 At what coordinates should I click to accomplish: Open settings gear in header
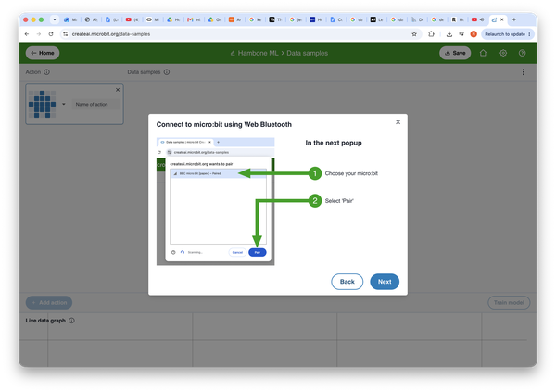[503, 53]
